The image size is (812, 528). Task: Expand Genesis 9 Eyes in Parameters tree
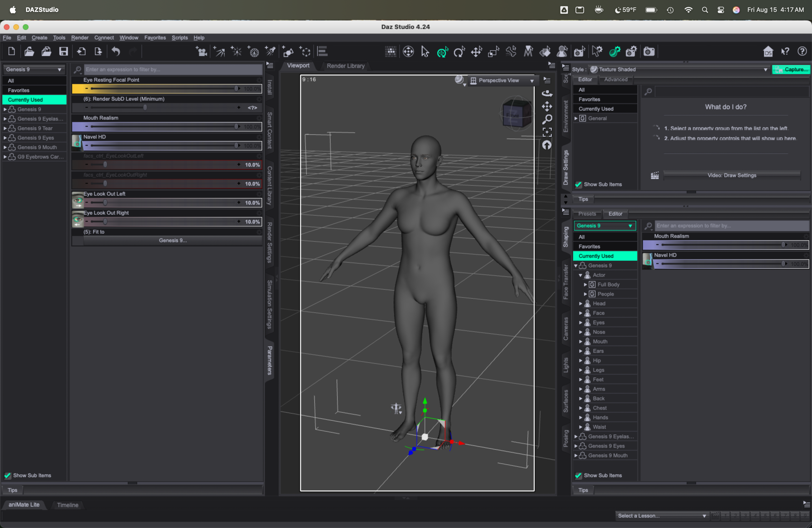[x=5, y=138]
